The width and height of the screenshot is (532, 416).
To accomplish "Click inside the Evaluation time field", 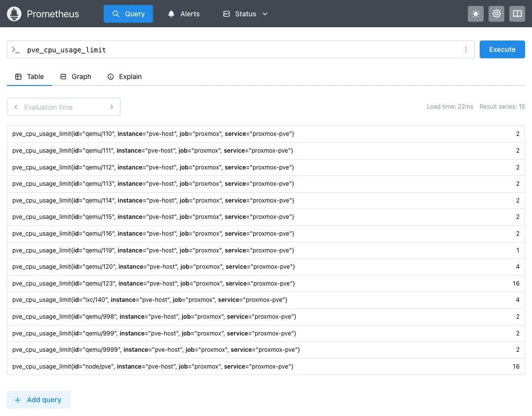I will [59, 107].
